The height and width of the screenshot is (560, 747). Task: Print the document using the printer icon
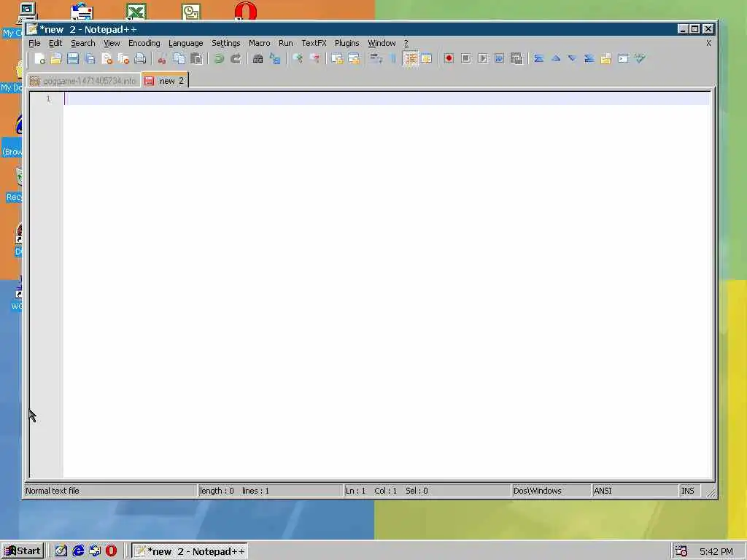[140, 58]
